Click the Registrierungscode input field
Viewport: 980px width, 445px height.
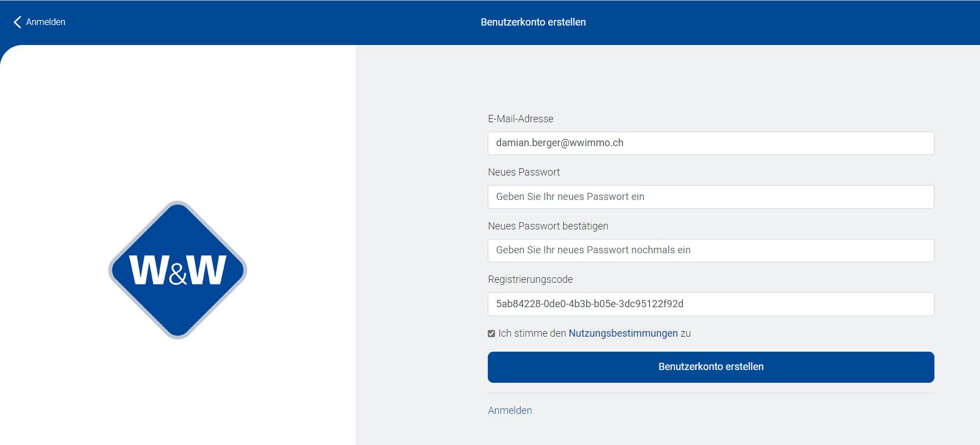click(711, 304)
